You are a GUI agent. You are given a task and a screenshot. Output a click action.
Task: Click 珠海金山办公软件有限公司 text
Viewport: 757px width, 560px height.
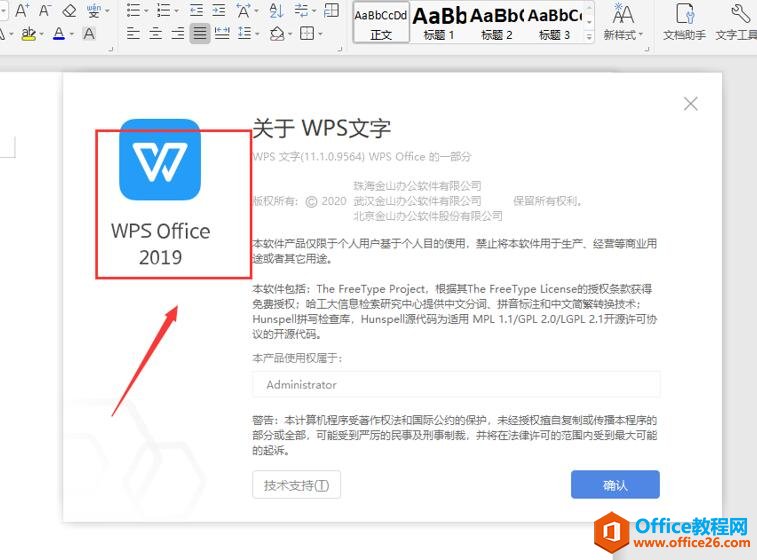(417, 186)
